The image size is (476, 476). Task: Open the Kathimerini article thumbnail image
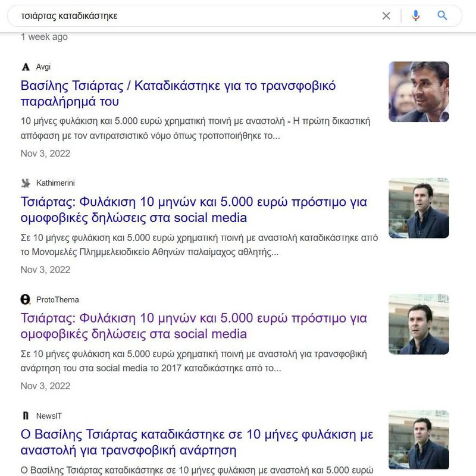tap(419, 208)
